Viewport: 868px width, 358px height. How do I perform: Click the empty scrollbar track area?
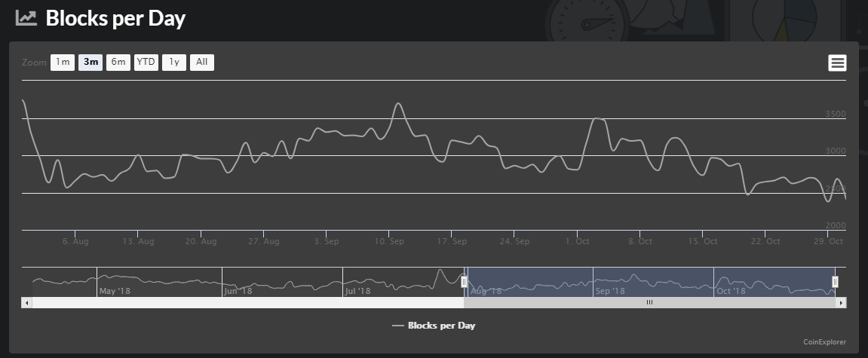point(248,303)
